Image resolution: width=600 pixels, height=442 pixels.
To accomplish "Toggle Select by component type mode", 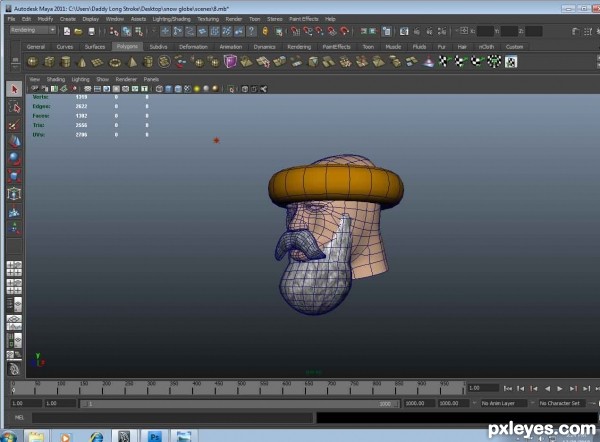I will click(139, 31).
